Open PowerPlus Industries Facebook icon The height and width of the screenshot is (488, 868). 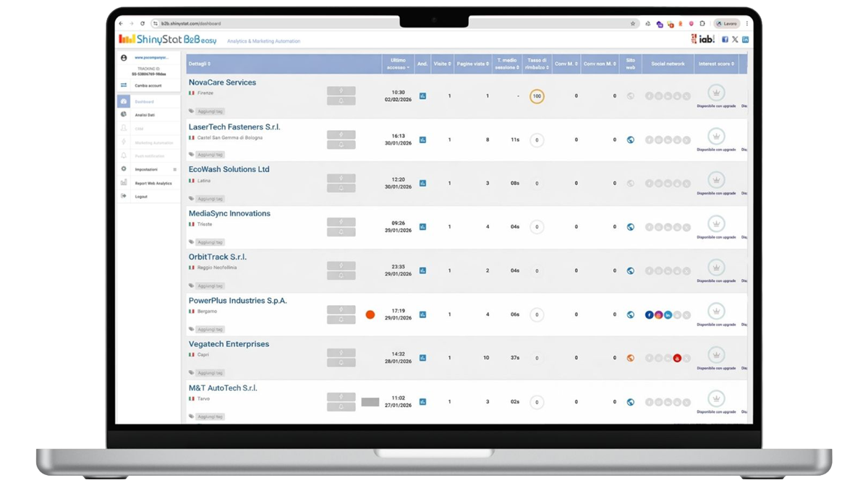click(x=649, y=314)
